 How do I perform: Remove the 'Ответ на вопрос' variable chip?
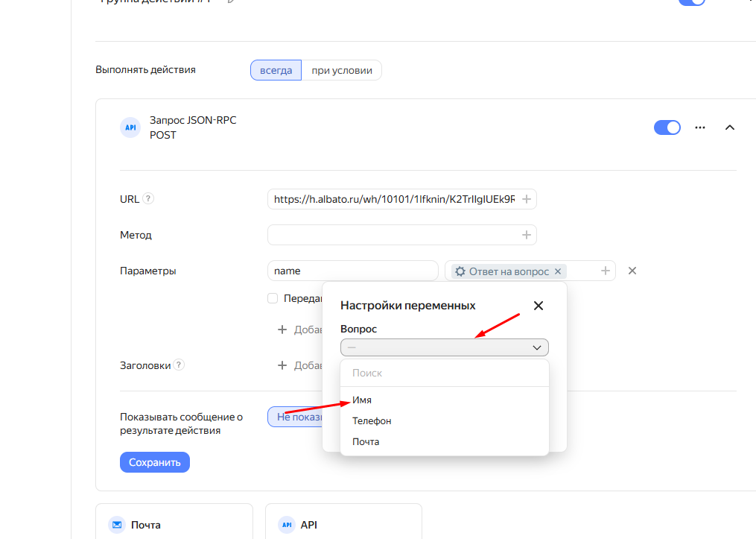click(558, 271)
